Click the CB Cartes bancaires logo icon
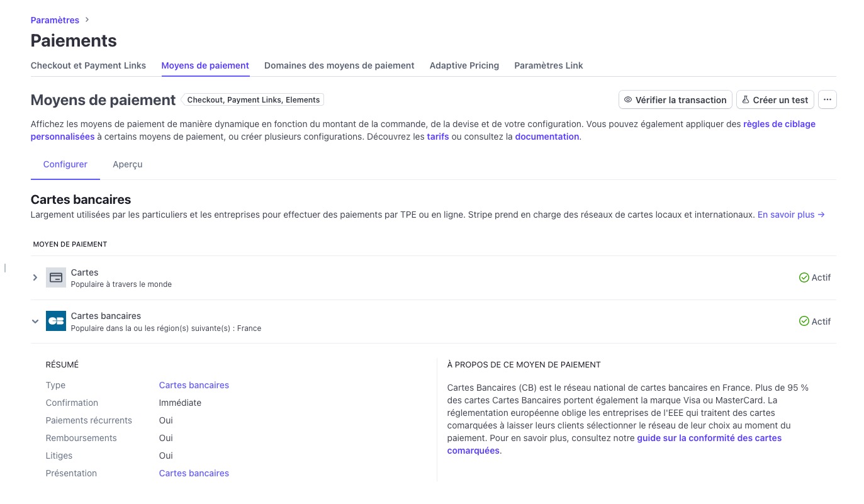The height and width of the screenshot is (504, 864). 56,321
